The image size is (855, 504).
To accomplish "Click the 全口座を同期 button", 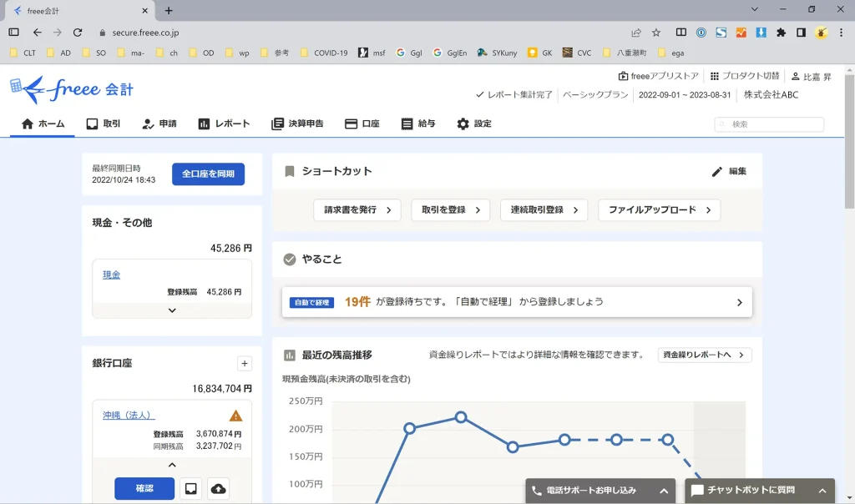I will tap(208, 174).
